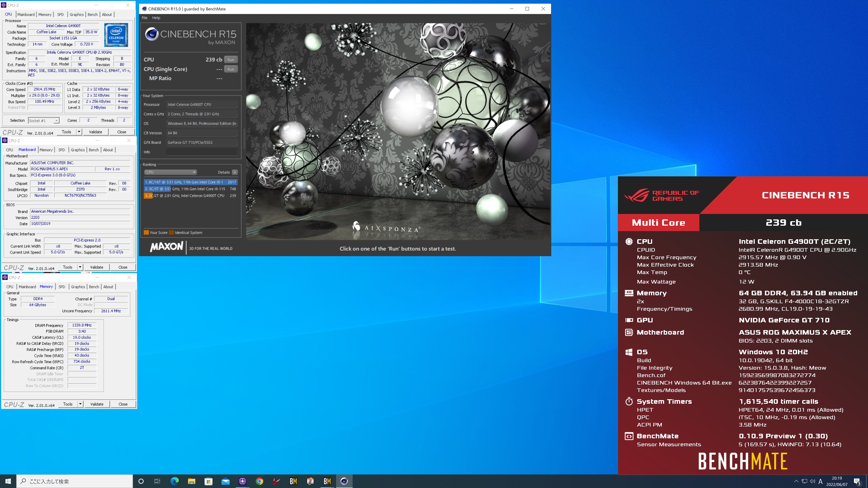Click the BM icon beside the Cinebench taskbar icon
This screenshot has width=868, height=488.
(327, 481)
